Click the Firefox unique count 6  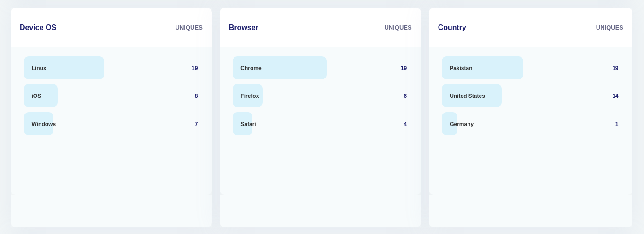click(405, 96)
